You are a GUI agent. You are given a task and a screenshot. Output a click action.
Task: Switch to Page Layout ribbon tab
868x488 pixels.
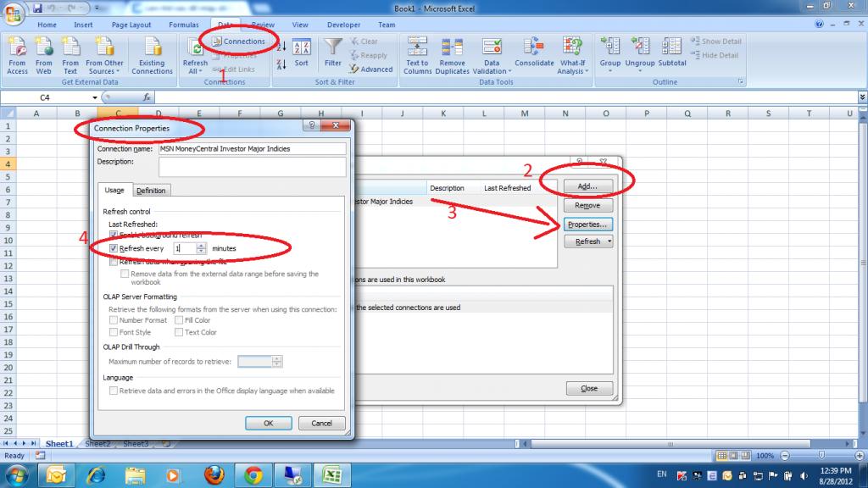131,25
